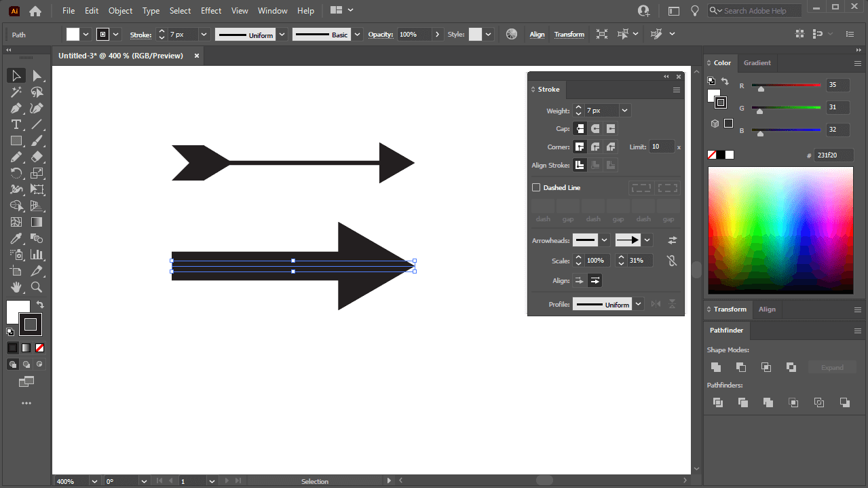Image resolution: width=868 pixels, height=488 pixels.
Task: Swap start and end arrowheads
Action: [672, 240]
